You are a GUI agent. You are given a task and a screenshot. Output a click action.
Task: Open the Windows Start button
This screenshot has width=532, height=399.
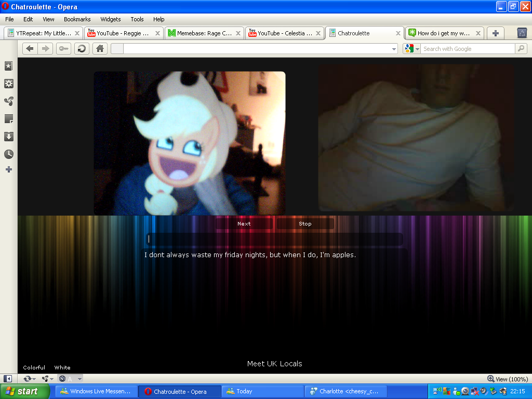tap(25, 392)
